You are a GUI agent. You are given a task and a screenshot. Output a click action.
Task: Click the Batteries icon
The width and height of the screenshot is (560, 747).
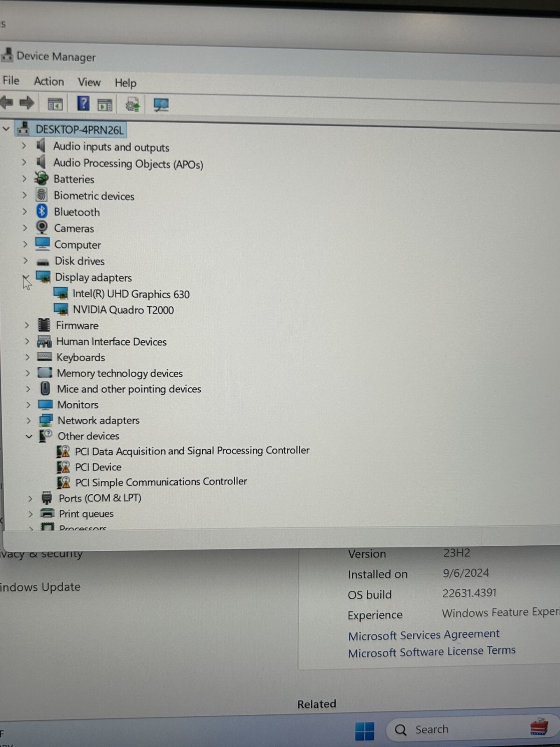pos(42,178)
